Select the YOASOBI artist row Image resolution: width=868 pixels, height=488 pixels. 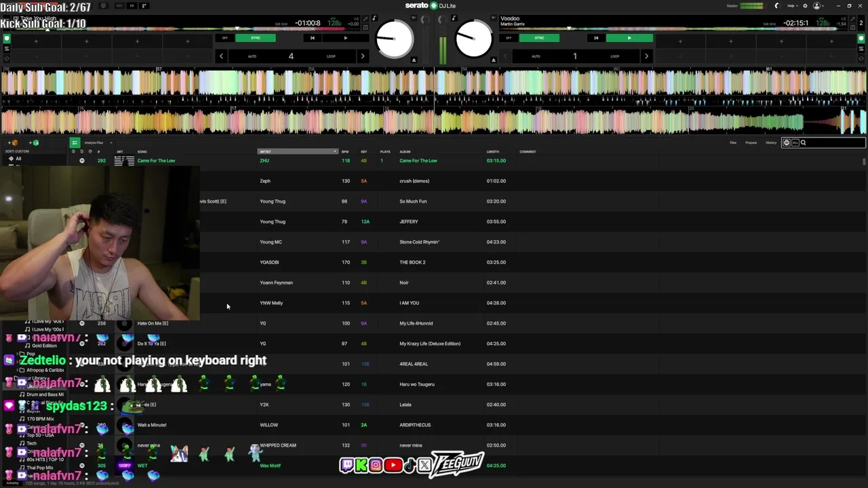point(269,262)
